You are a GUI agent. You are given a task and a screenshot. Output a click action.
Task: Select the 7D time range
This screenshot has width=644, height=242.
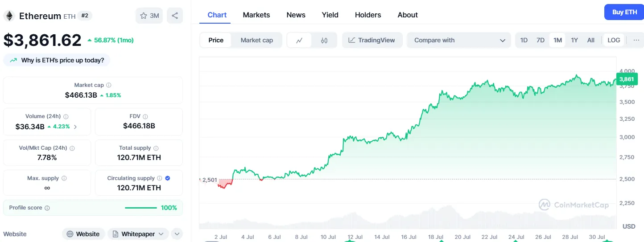pos(541,40)
